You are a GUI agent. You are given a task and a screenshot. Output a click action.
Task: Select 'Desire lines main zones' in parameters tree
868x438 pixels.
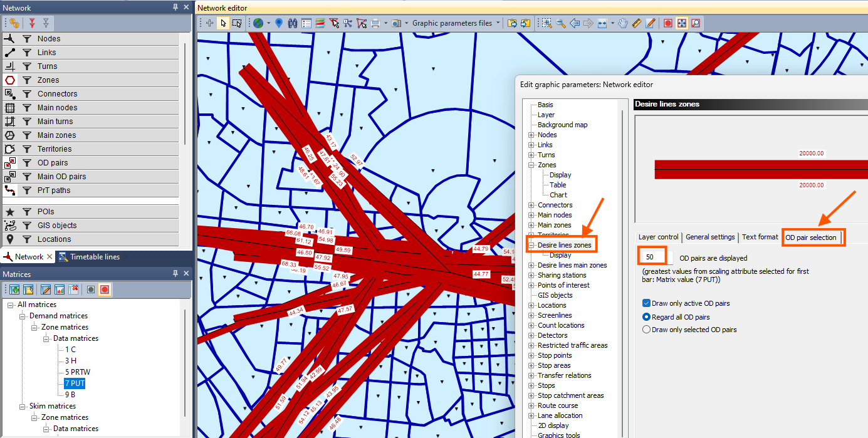point(572,265)
